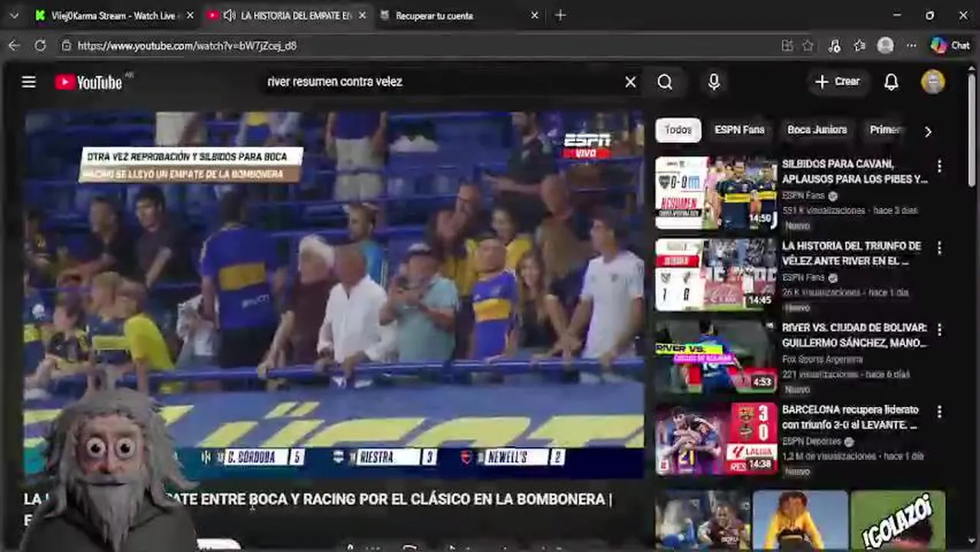Reload the page
Viewport: 980px width, 552px height.
(40, 45)
